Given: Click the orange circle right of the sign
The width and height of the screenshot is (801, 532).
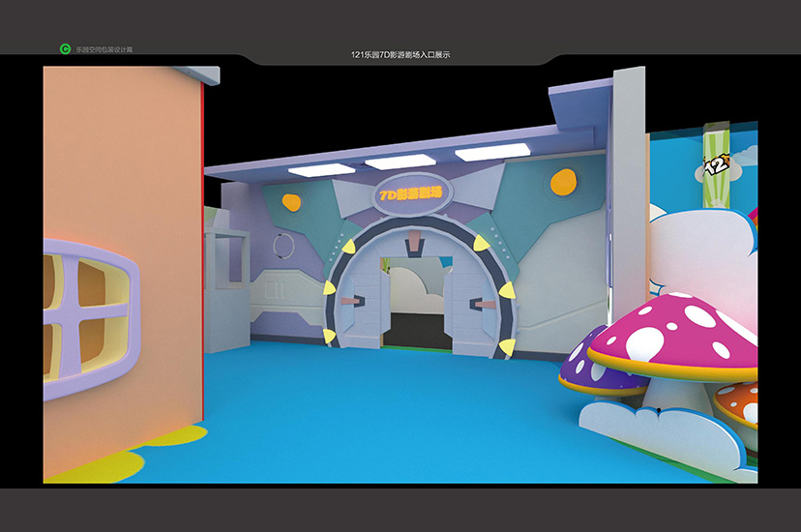Looking at the screenshot, I should pyautogui.click(x=562, y=182).
